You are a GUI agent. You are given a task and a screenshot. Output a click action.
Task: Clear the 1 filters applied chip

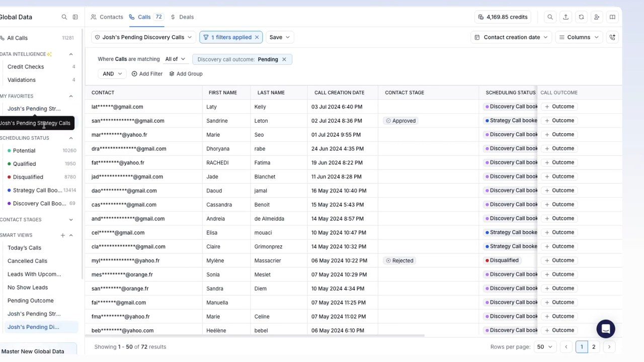tap(257, 37)
